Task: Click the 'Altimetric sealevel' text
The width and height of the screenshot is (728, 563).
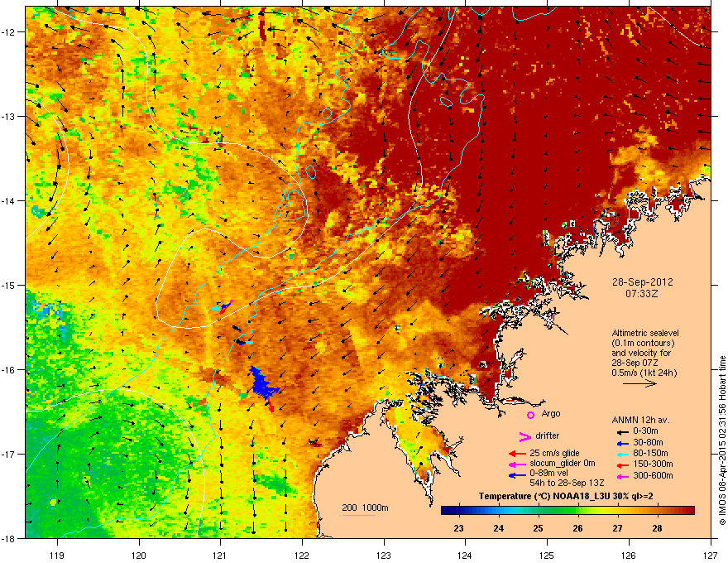Action: click(645, 333)
